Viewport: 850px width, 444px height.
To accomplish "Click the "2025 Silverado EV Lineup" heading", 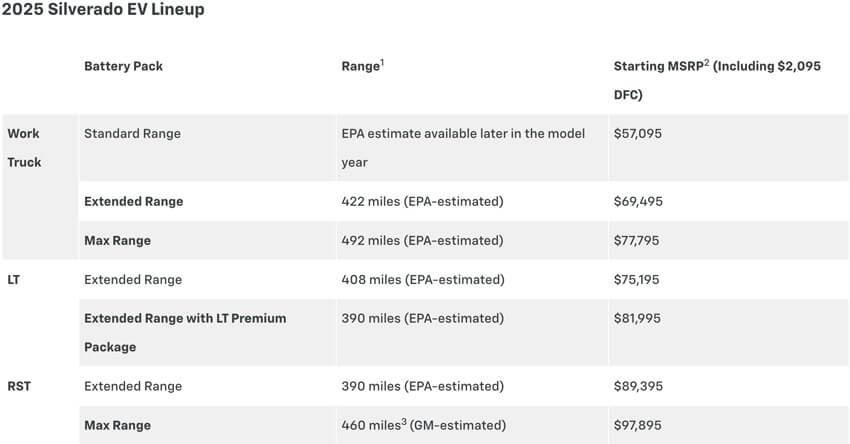I will tap(105, 11).
